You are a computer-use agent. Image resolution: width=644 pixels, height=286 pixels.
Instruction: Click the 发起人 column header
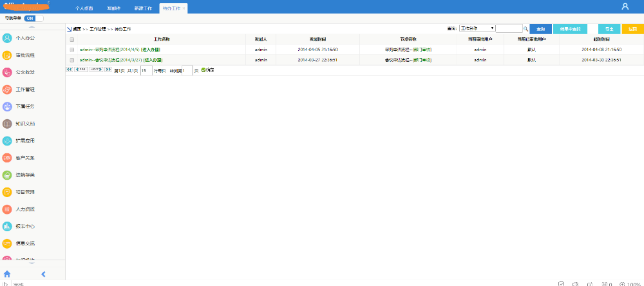click(x=261, y=40)
